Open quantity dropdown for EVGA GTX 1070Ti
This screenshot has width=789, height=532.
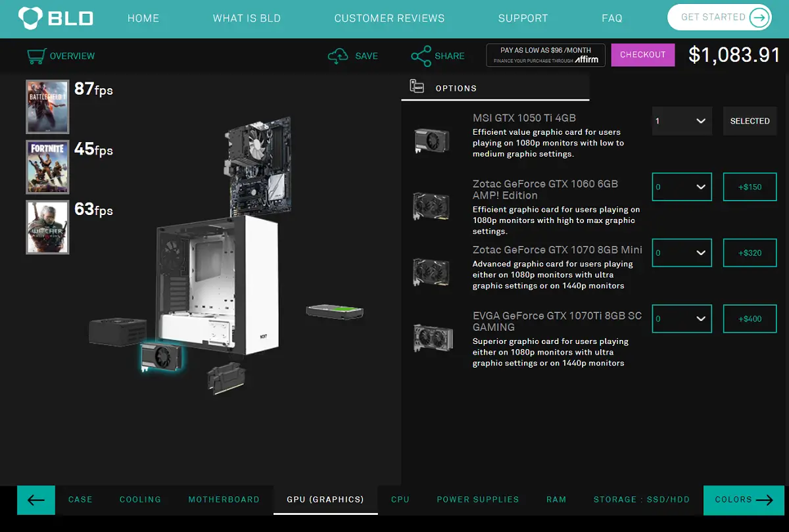point(682,318)
